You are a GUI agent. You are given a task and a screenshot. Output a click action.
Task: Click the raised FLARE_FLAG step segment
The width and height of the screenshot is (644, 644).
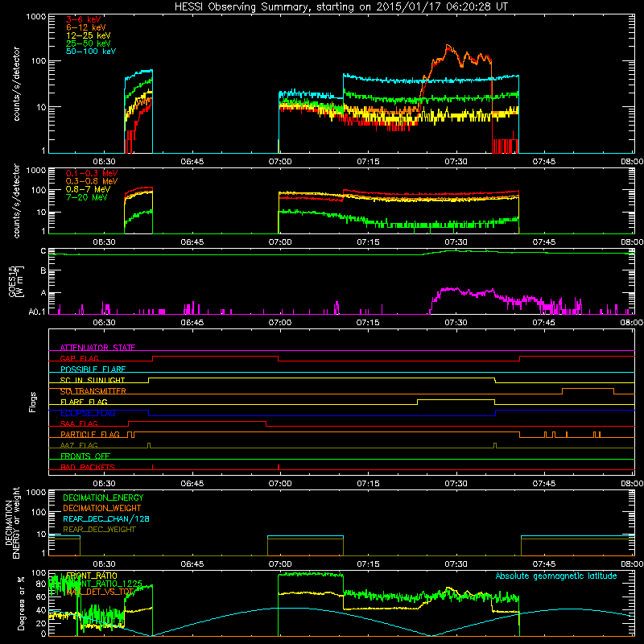456,399
